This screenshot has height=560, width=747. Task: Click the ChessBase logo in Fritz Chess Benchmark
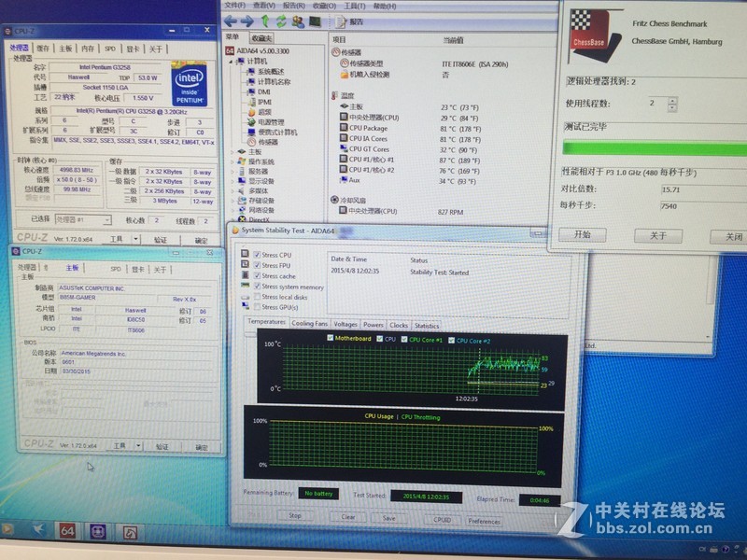pyautogui.click(x=588, y=28)
